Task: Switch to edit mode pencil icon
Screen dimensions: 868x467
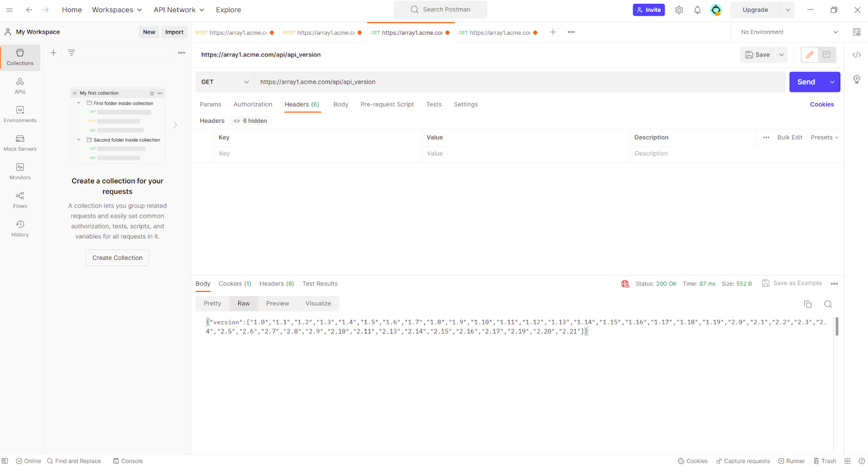Action: [x=809, y=55]
